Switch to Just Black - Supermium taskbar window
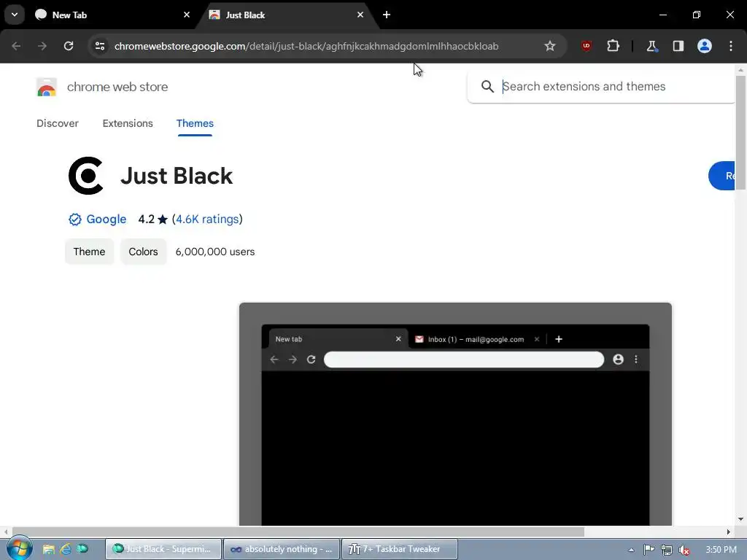Image resolution: width=747 pixels, height=560 pixels. pos(163,549)
